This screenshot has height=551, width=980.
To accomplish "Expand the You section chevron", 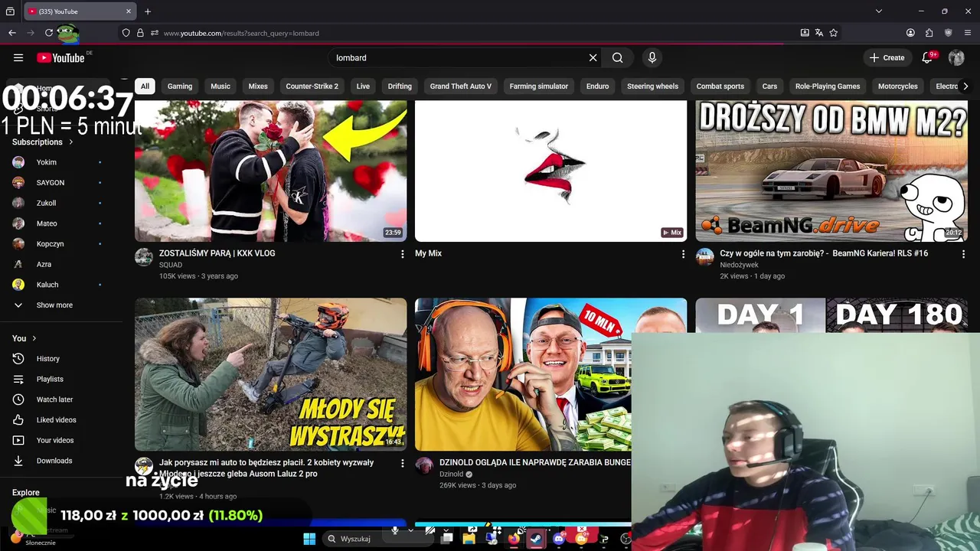I will [x=34, y=338].
